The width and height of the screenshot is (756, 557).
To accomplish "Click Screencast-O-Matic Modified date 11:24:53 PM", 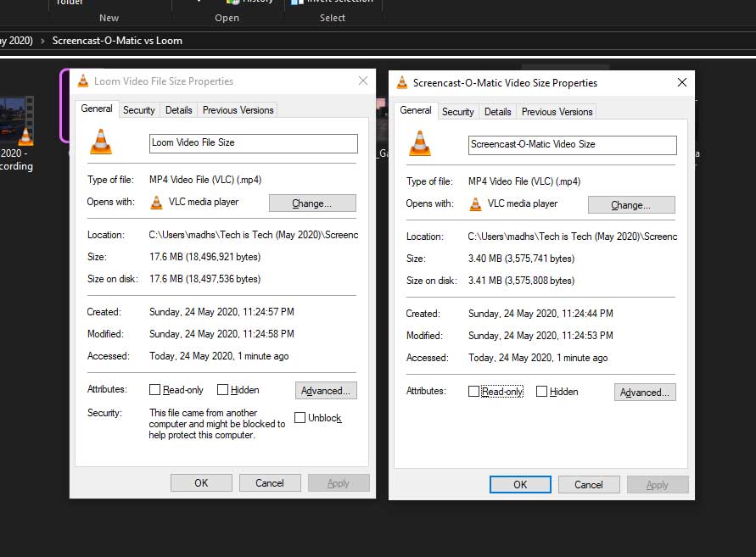I will click(540, 336).
